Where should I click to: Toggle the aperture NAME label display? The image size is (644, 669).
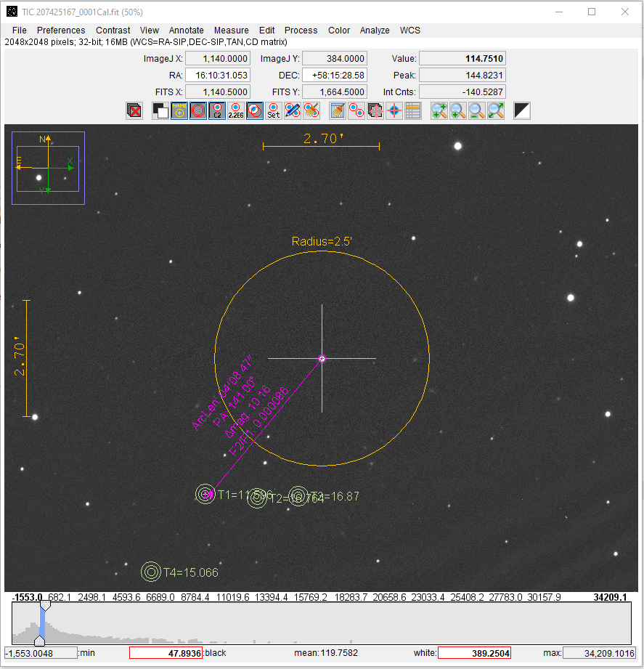pyautogui.click(x=179, y=110)
